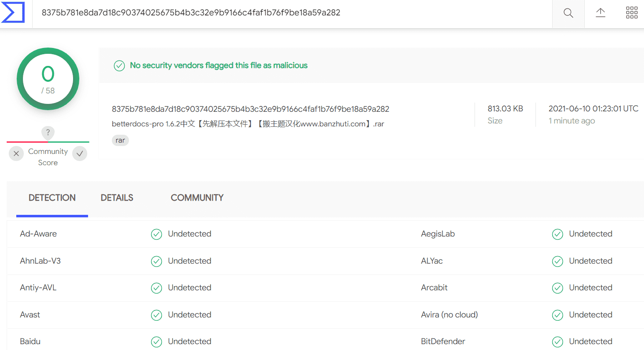This screenshot has width=644, height=350.
Task: Click the Avira (no cloud) vendor name
Action: 450,315
